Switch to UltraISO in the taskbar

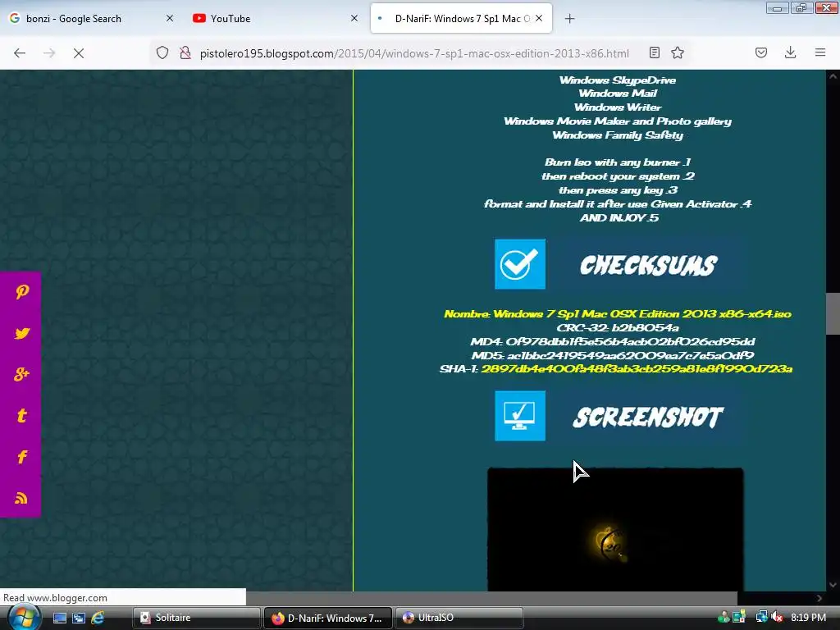click(x=459, y=618)
